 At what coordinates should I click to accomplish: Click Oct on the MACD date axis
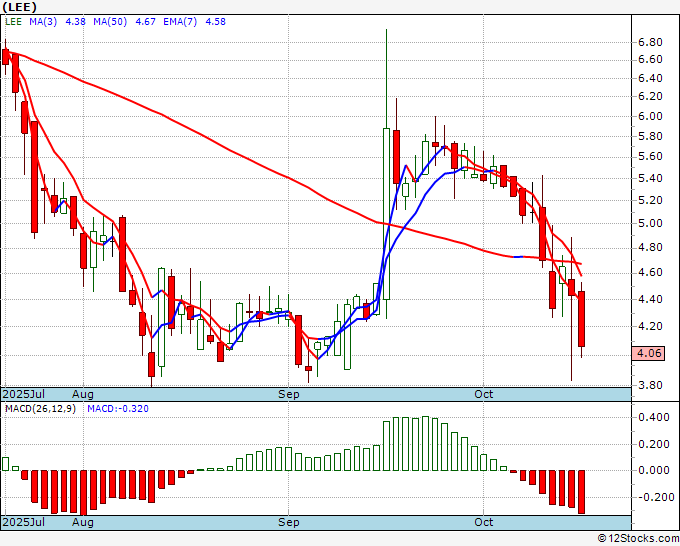click(484, 522)
